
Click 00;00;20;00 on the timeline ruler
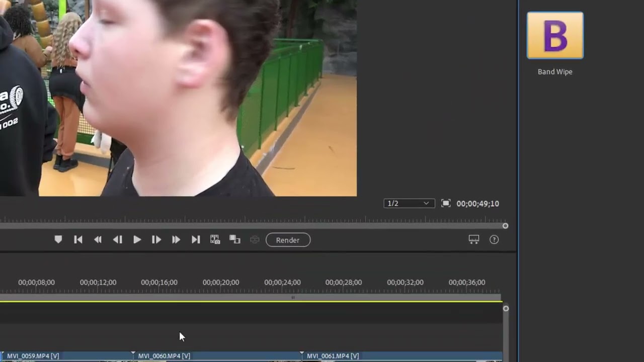tap(221, 283)
